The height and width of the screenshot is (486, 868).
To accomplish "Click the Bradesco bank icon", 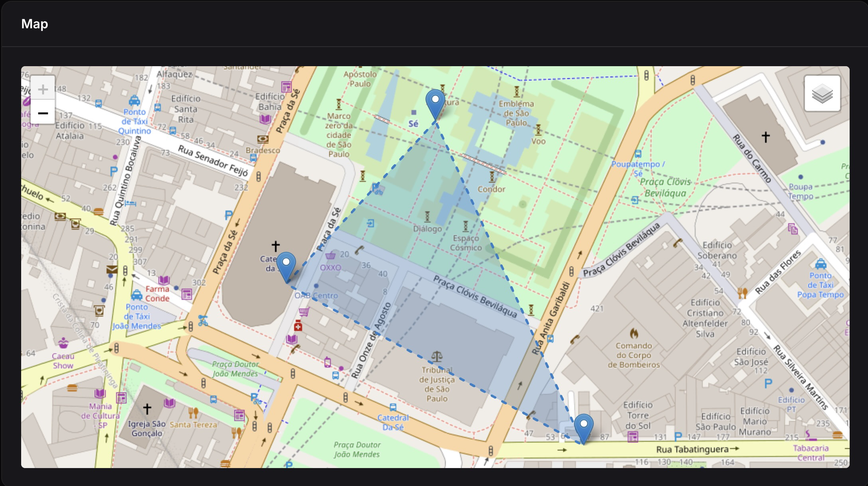I will click(263, 139).
